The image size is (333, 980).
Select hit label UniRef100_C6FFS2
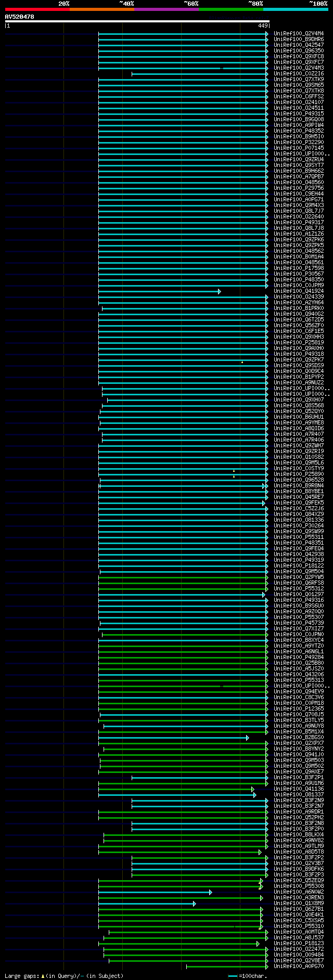[299, 97]
